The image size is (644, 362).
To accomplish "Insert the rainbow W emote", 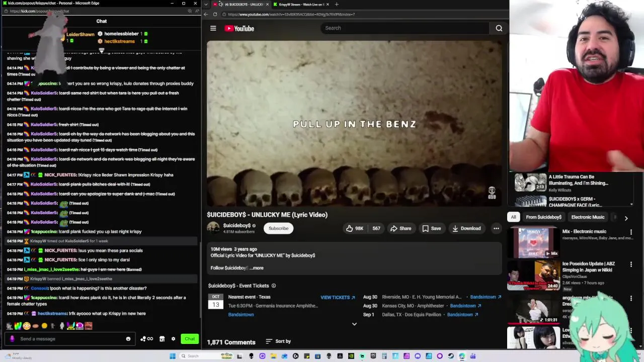I will [x=18, y=326].
